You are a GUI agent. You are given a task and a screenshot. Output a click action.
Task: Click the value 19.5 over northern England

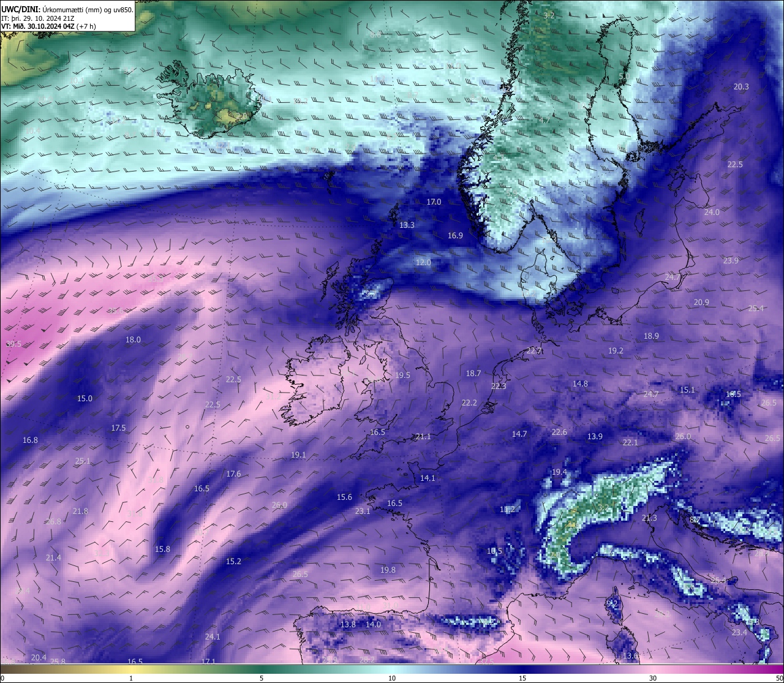(x=402, y=375)
